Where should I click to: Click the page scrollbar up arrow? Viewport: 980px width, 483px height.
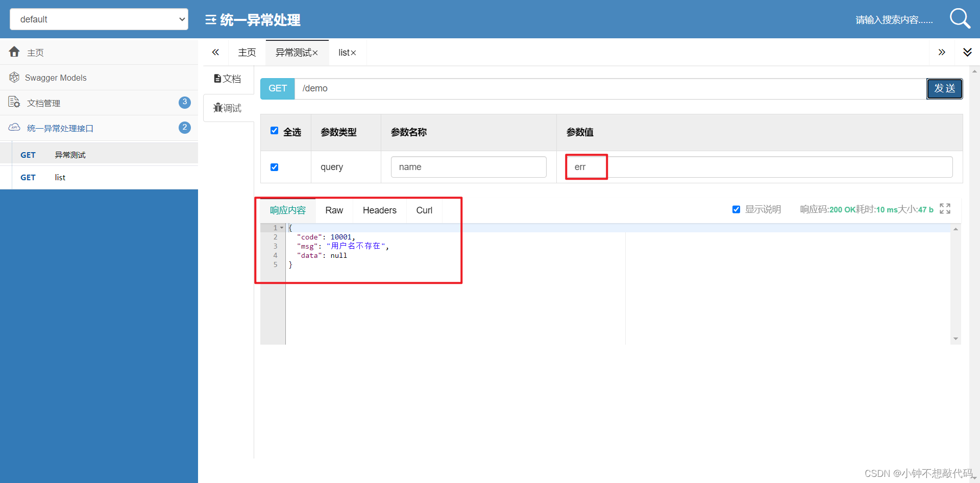coord(974,71)
